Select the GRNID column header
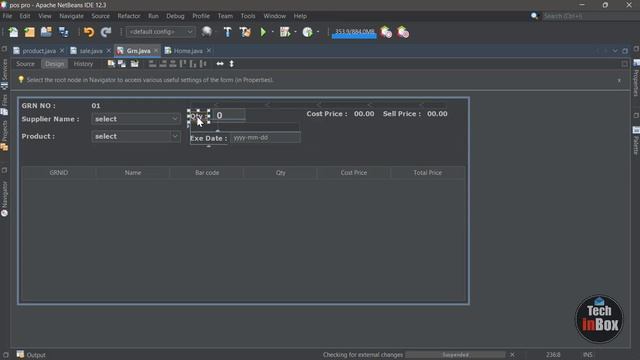640x360 pixels. [x=59, y=173]
